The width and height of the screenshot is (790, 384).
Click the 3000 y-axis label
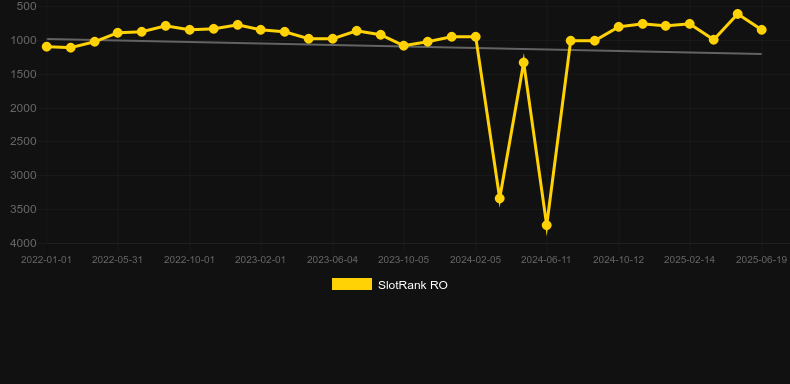[24, 175]
